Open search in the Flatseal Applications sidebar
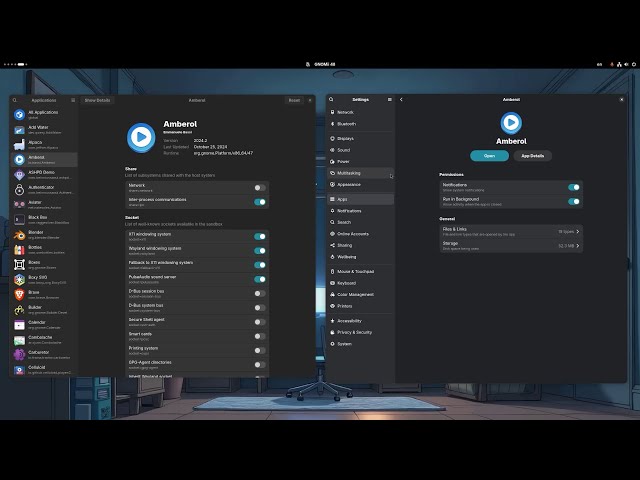This screenshot has width=640, height=480. click(x=15, y=100)
